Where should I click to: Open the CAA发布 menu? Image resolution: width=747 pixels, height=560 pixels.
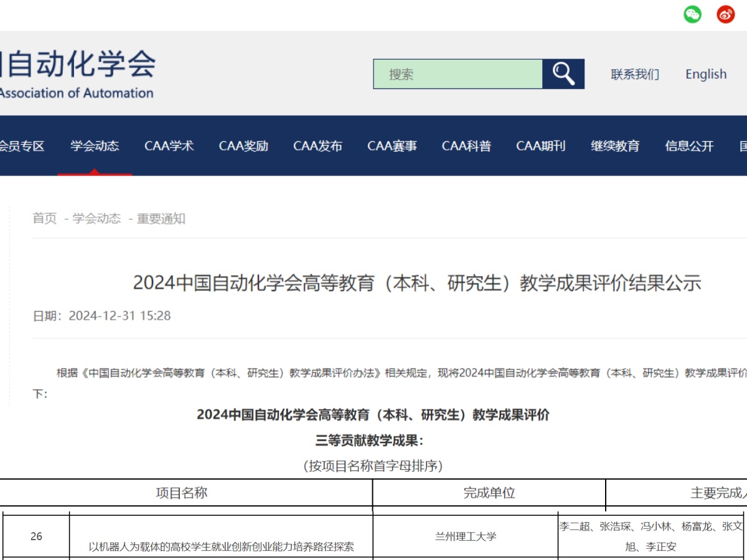pos(317,147)
